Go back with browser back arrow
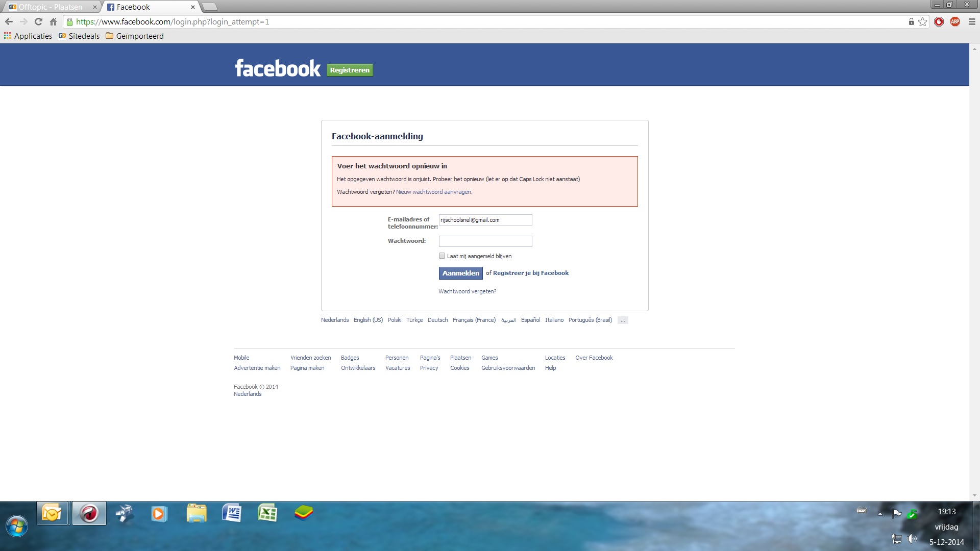 [9, 22]
